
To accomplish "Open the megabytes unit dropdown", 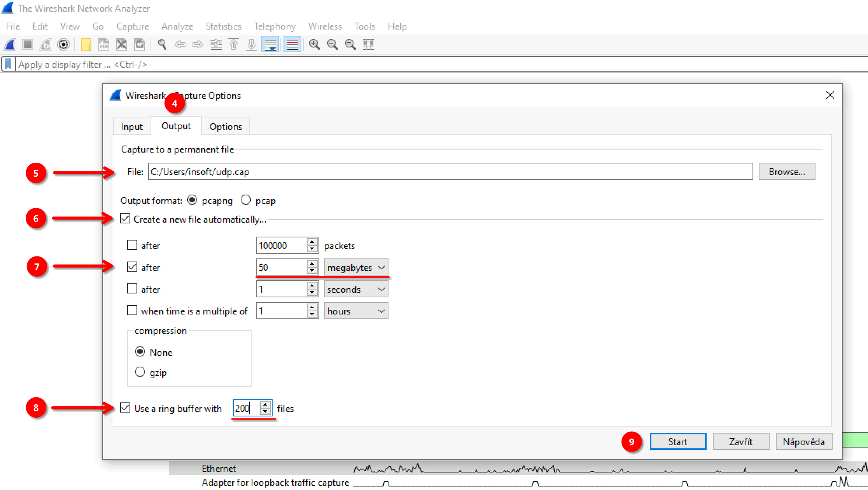I will (356, 267).
